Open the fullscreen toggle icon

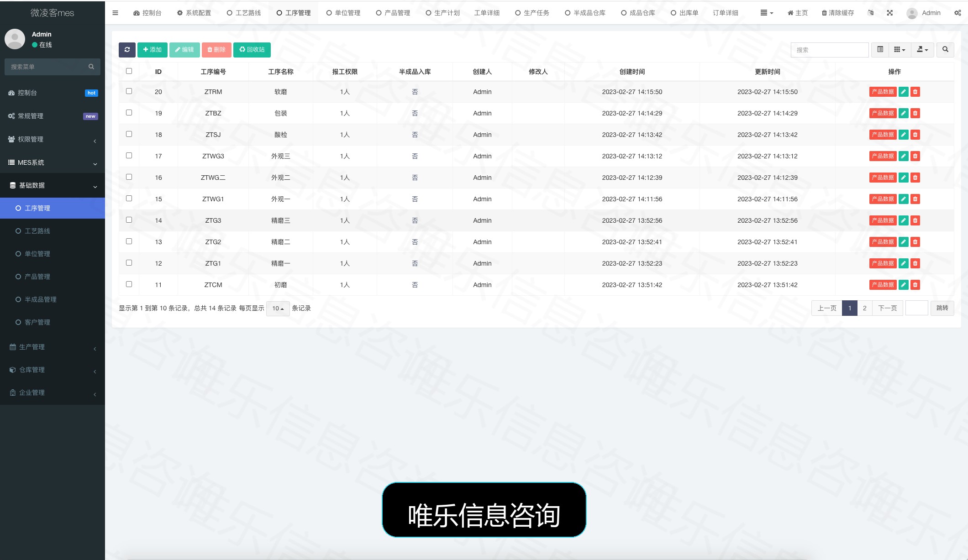point(889,13)
